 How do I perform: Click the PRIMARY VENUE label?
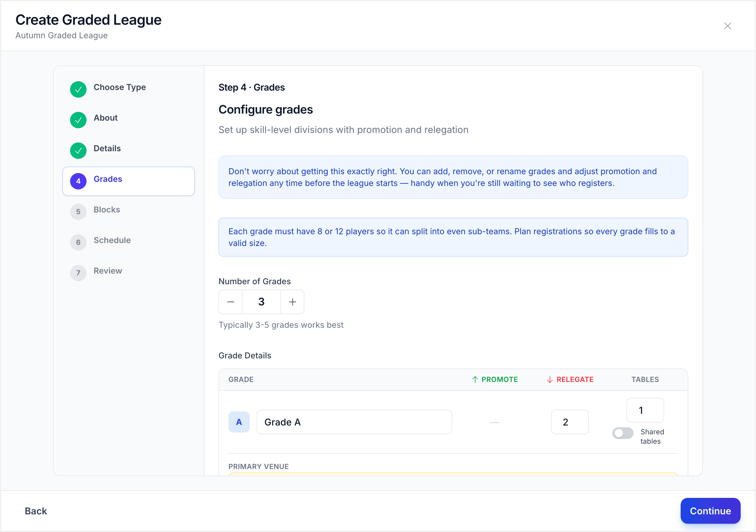coord(258,466)
